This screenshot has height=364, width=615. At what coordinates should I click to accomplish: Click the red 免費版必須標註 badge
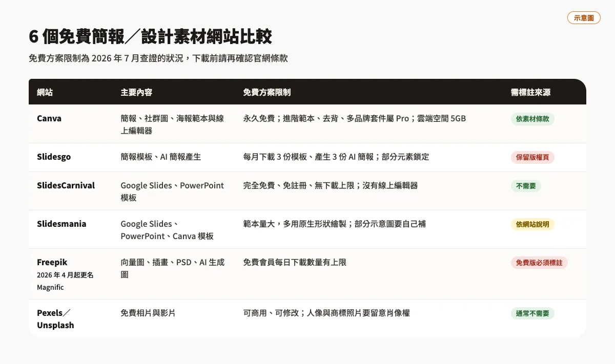coord(539,263)
